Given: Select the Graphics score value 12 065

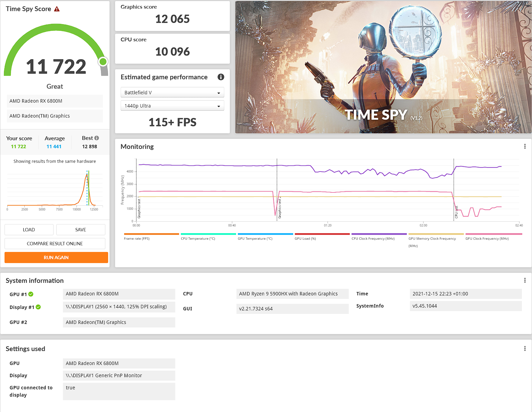Looking at the screenshot, I should pos(172,19).
